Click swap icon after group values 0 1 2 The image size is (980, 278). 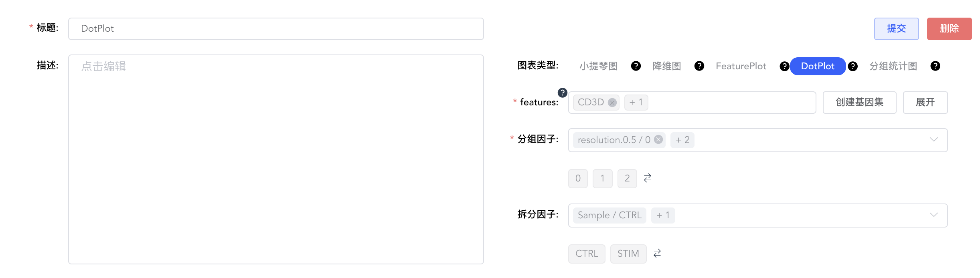648,178
